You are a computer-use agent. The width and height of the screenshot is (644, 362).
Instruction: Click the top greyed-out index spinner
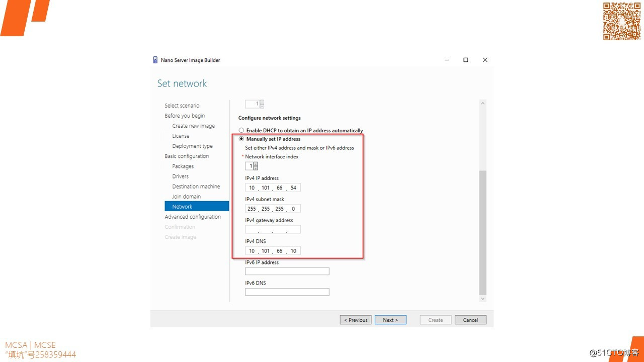tap(255, 104)
